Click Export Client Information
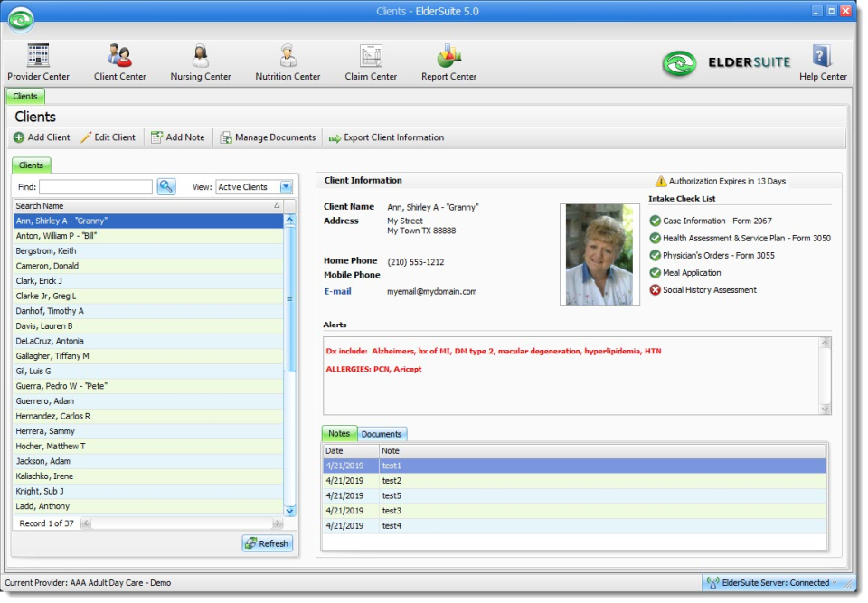Viewport: 868px width, 603px height. click(385, 137)
